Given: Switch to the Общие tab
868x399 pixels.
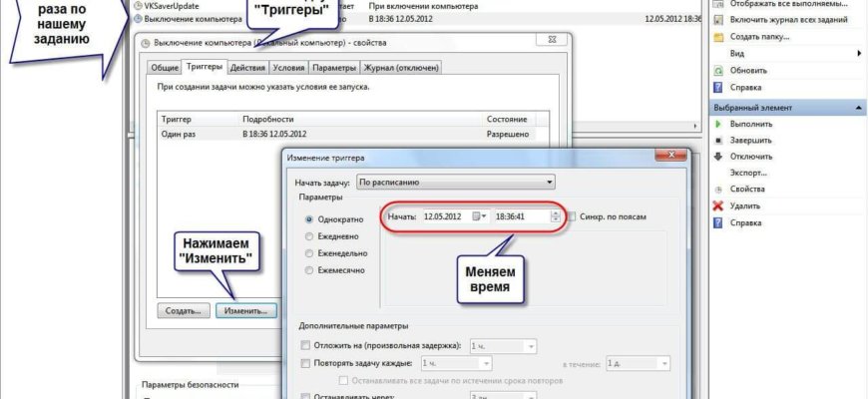Looking at the screenshot, I should pyautogui.click(x=165, y=68).
